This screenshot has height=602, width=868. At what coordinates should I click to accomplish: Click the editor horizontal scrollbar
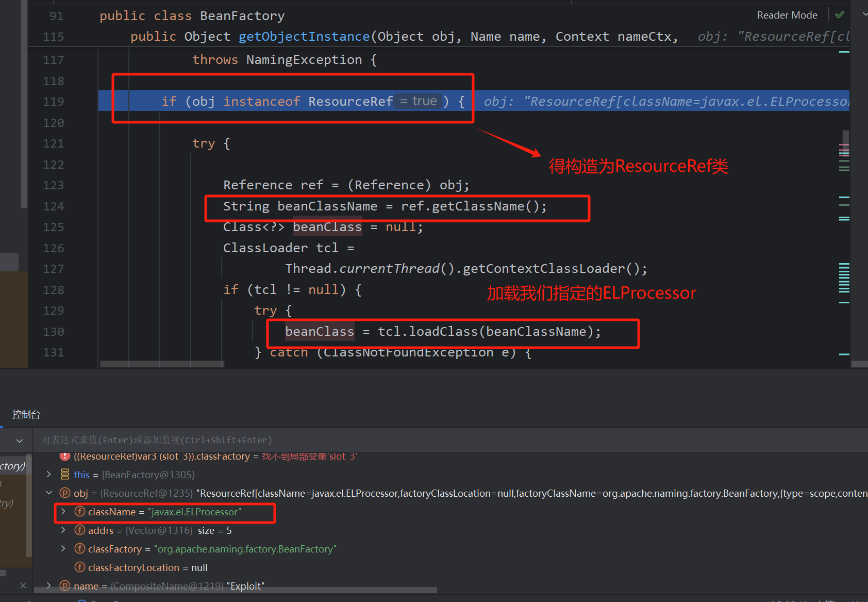162,364
